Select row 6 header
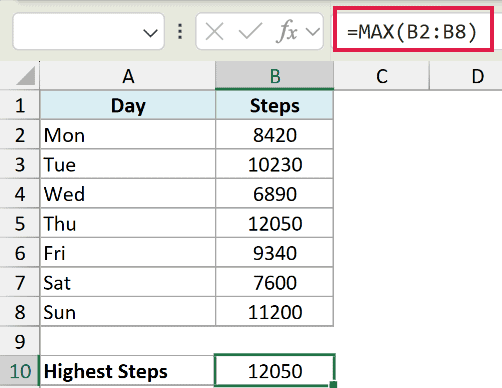 pos(20,253)
